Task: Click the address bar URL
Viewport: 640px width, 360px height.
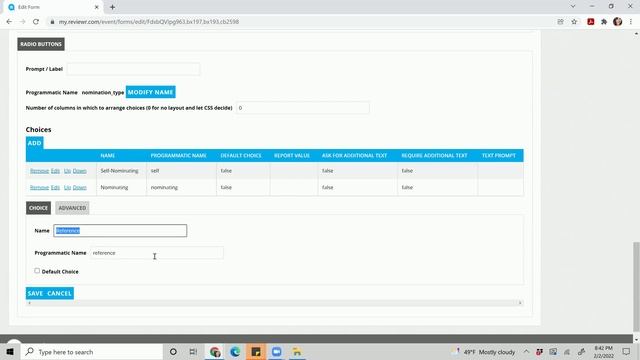Action: 149,22
